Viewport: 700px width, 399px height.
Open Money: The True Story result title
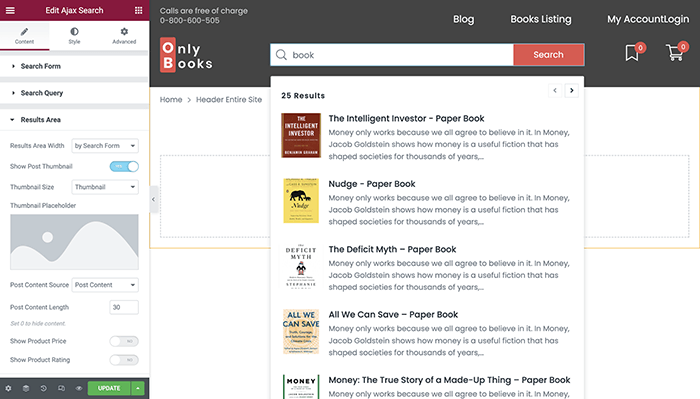[x=450, y=380]
